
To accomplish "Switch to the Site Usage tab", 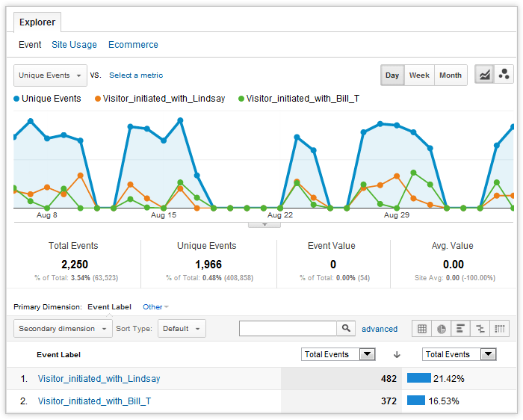I will (x=74, y=45).
